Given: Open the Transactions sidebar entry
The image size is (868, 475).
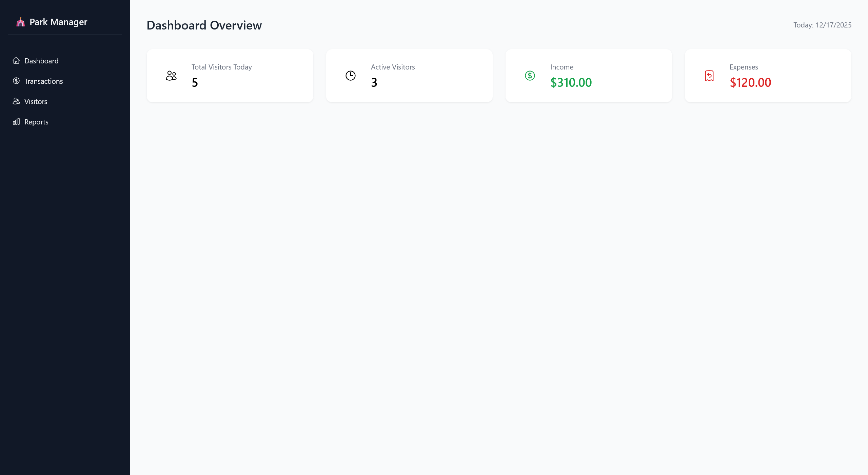Looking at the screenshot, I should [43, 81].
